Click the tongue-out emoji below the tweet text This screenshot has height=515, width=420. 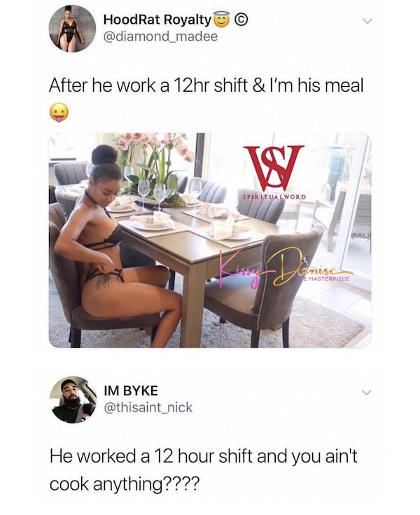coord(59,113)
